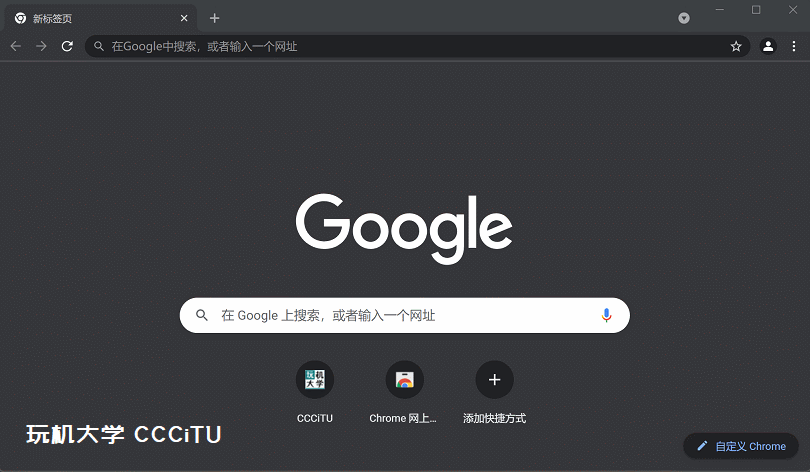Focus the address bar at the top
Screen dimensions: 810x472
point(400,46)
